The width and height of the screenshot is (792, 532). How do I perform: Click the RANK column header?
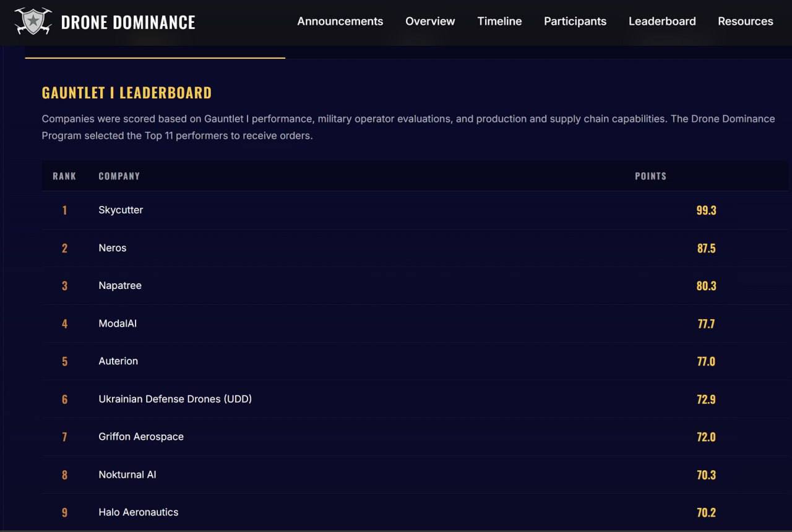tap(64, 176)
